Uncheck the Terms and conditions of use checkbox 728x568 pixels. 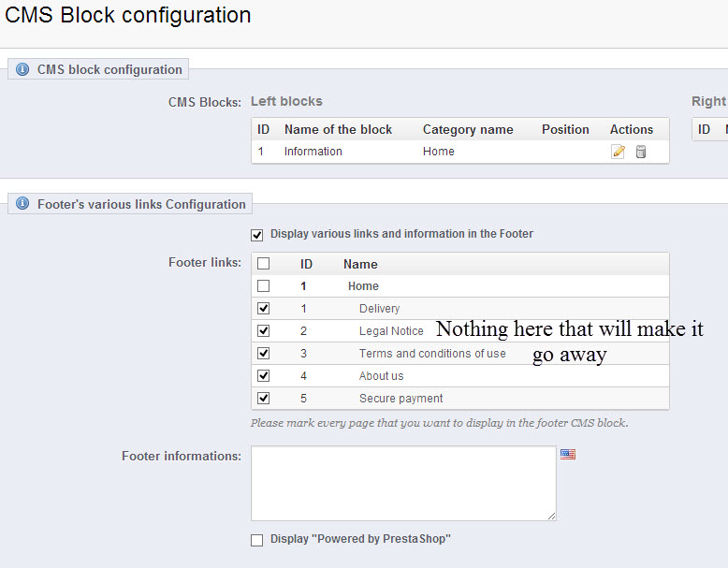263,354
